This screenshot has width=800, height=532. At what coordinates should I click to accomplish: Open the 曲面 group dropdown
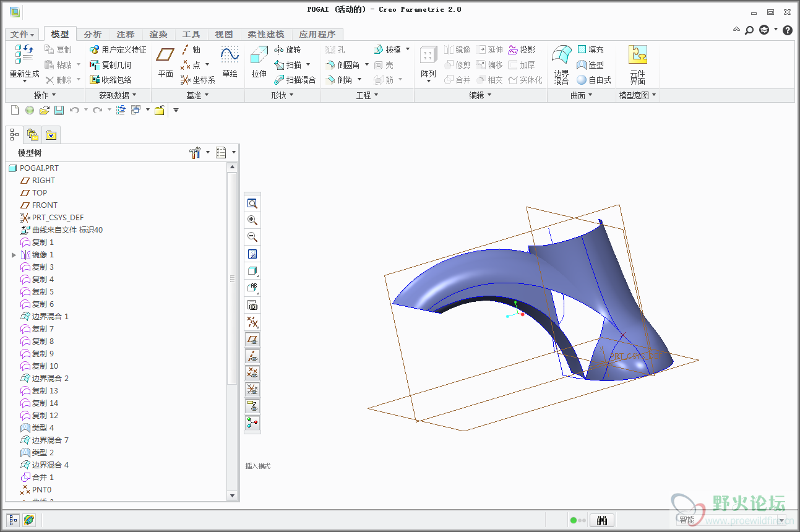click(582, 95)
